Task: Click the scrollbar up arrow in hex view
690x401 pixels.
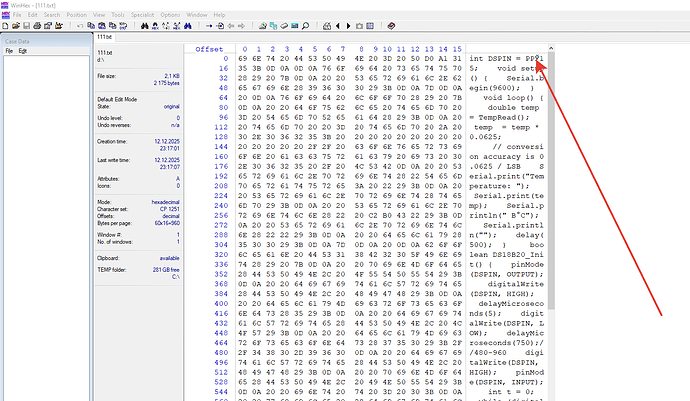Action: (x=550, y=49)
